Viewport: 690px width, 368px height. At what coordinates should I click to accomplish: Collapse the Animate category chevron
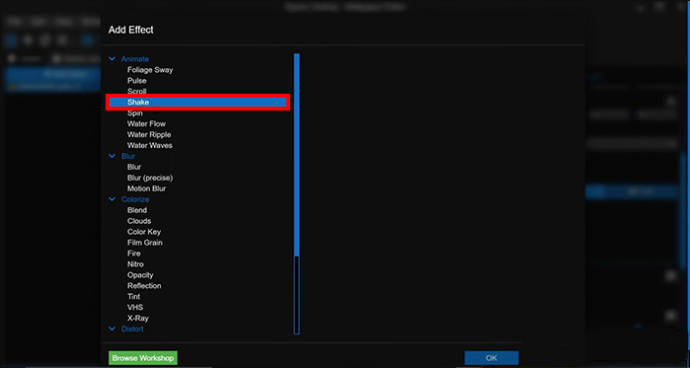coord(112,59)
